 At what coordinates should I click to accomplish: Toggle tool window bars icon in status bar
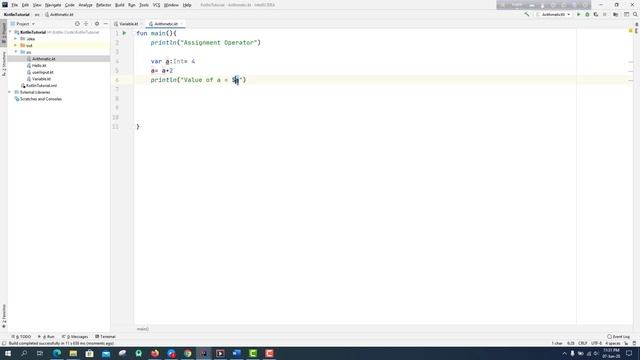click(4, 343)
